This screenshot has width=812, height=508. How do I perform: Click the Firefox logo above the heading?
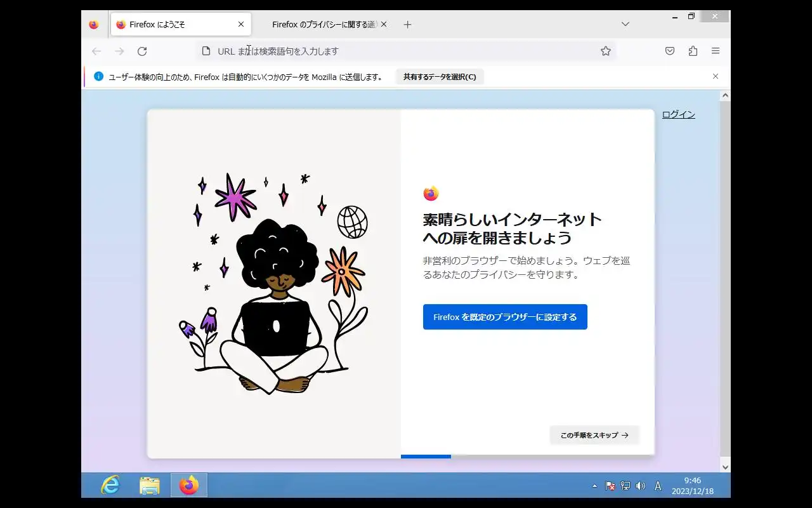tap(431, 194)
